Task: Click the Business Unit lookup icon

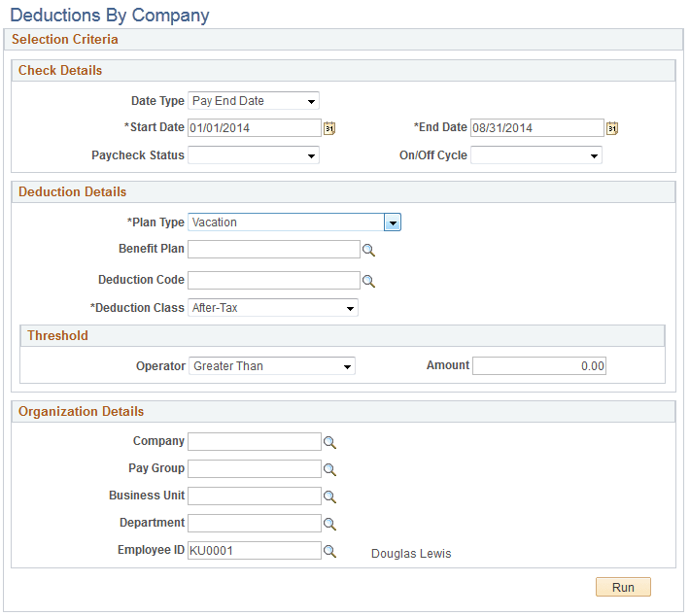Action: pyautogui.click(x=329, y=496)
